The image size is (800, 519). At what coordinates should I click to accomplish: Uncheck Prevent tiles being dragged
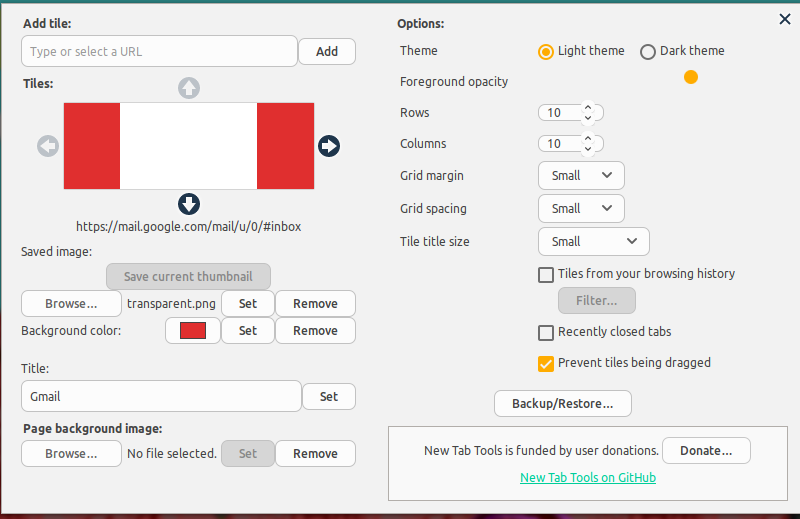[545, 364]
